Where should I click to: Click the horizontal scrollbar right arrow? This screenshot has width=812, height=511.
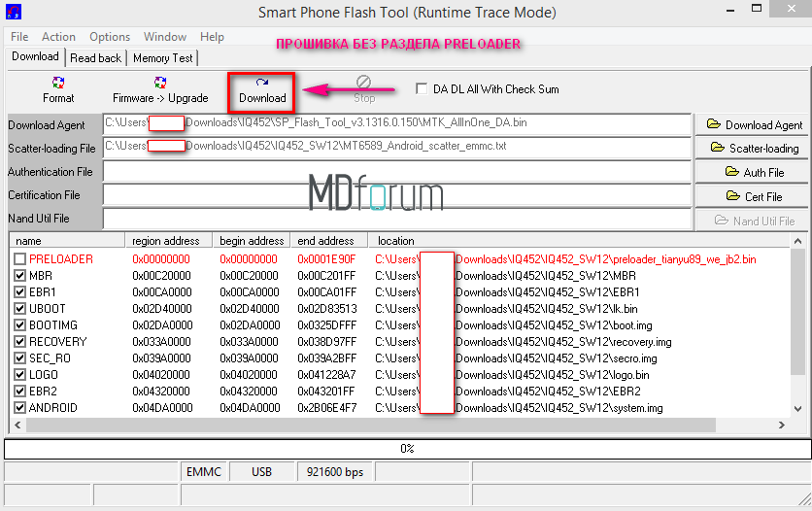(782, 426)
